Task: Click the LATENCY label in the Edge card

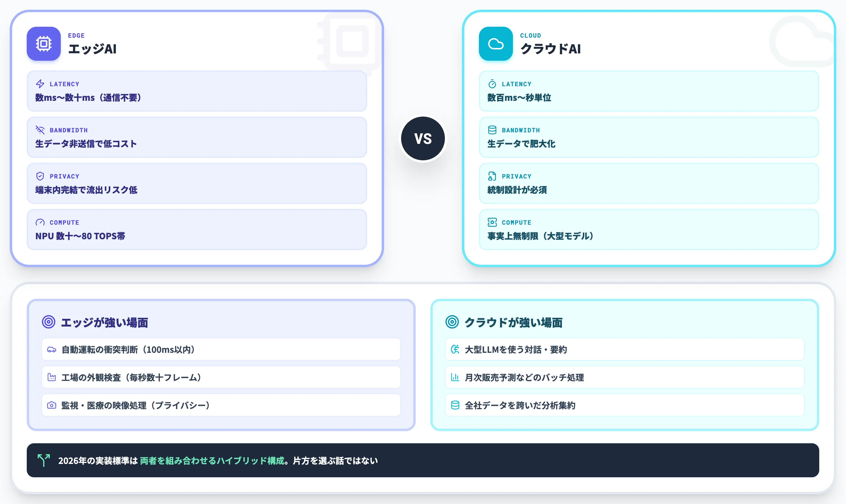Action: pyautogui.click(x=65, y=84)
